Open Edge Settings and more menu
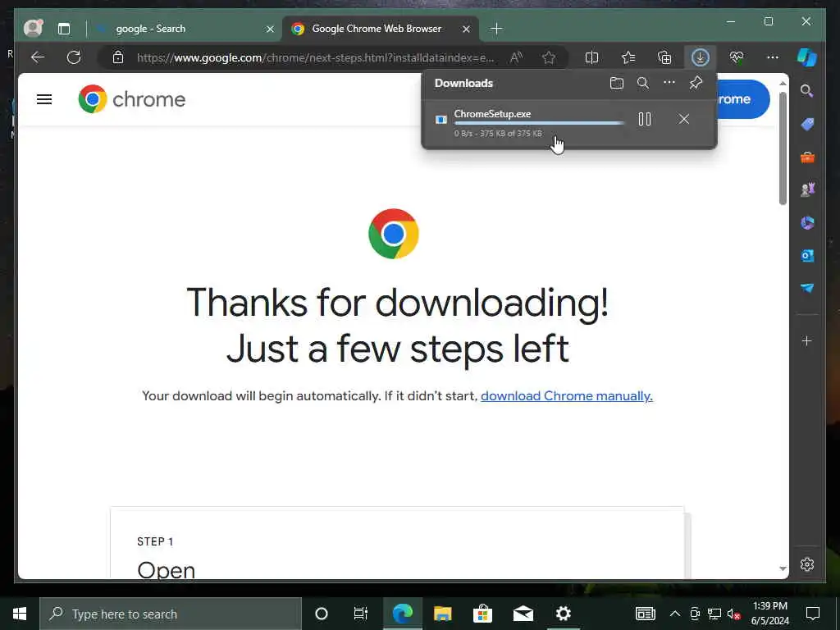This screenshot has width=840, height=630. pos(773,57)
